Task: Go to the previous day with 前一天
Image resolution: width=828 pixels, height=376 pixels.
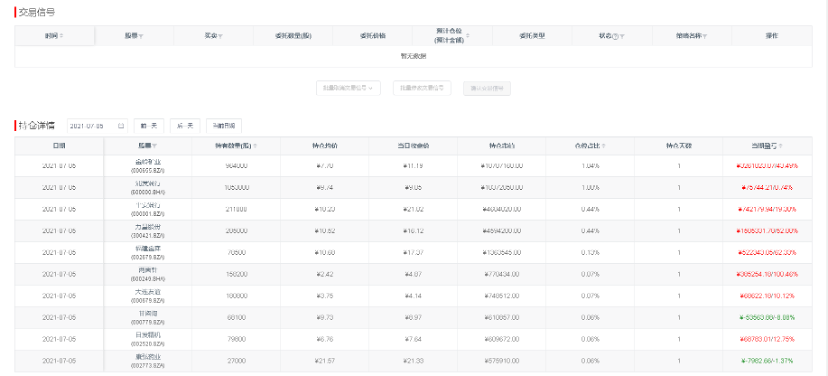Action: coord(149,126)
